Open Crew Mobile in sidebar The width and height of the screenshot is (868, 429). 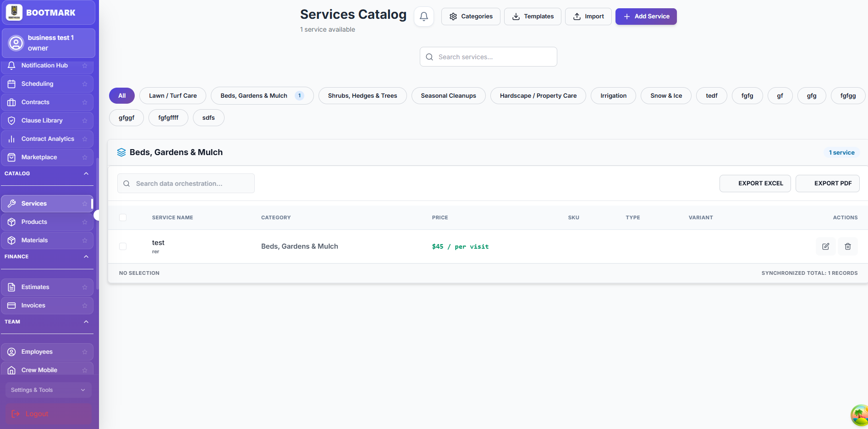pos(47,369)
